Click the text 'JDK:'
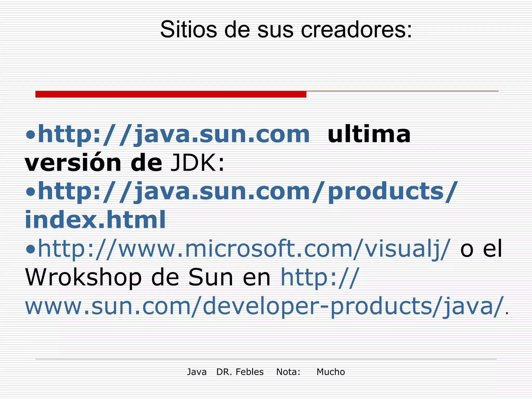 tap(197, 163)
